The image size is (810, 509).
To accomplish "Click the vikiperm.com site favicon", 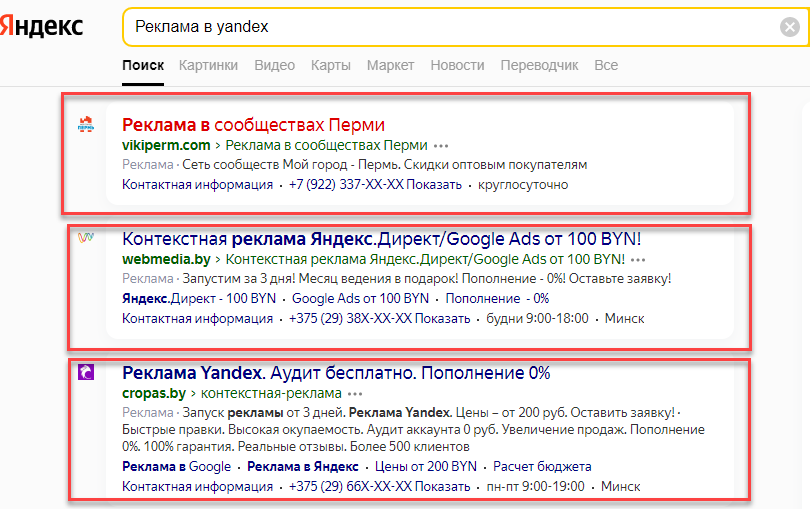I will [x=86, y=125].
